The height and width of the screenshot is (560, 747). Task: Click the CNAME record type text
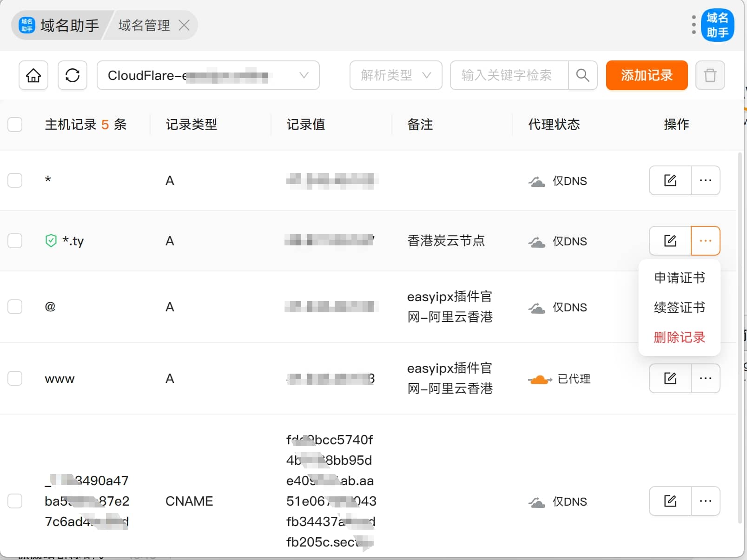click(189, 501)
